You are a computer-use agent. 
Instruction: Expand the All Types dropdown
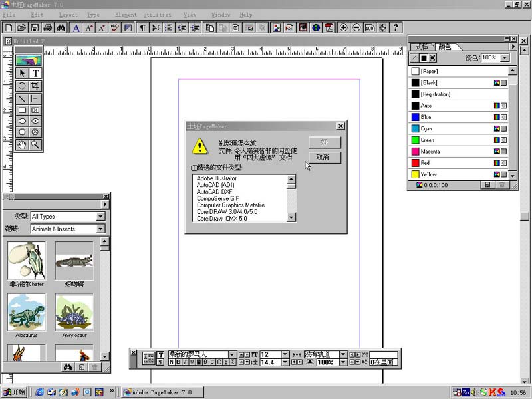[x=101, y=217]
